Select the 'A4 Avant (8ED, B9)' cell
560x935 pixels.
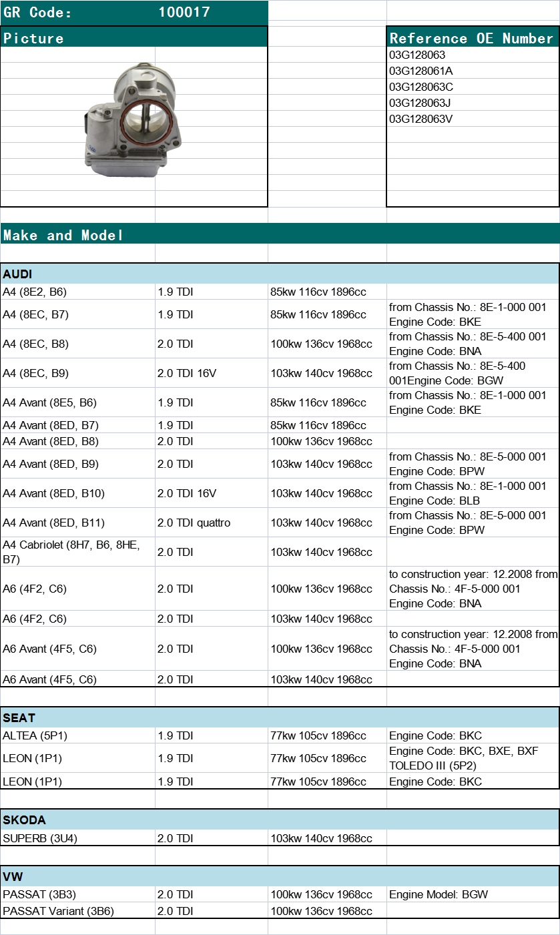77,464
